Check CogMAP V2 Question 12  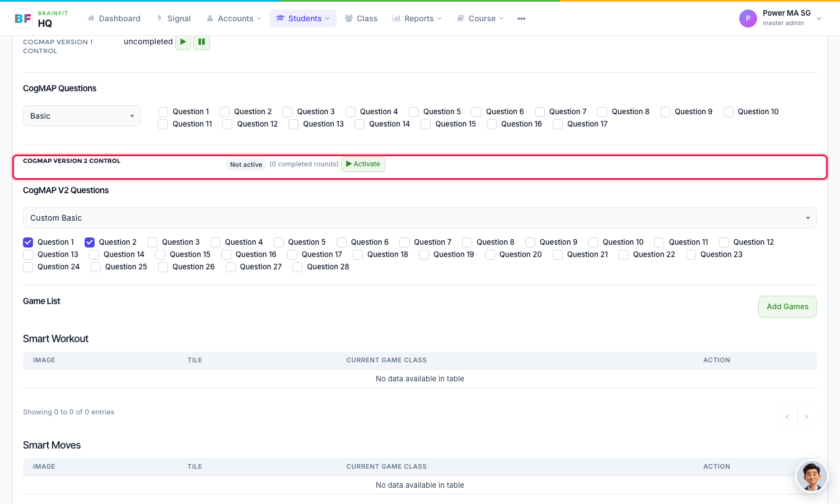pyautogui.click(x=724, y=242)
